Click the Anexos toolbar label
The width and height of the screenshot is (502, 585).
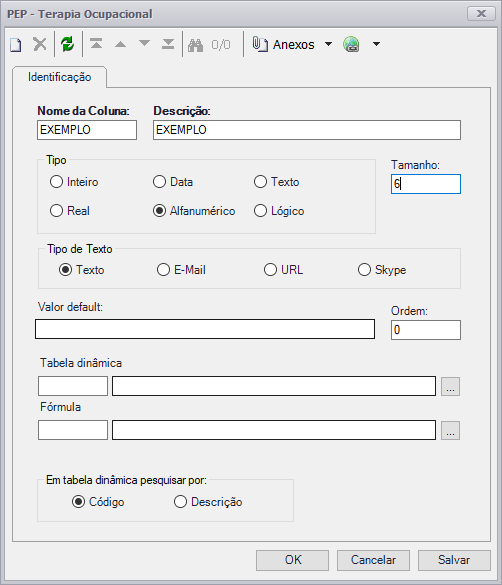[x=294, y=44]
